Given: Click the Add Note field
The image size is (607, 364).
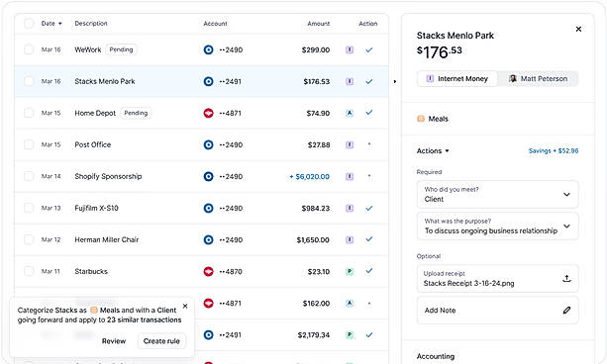Looking at the screenshot, I should tap(497, 311).
